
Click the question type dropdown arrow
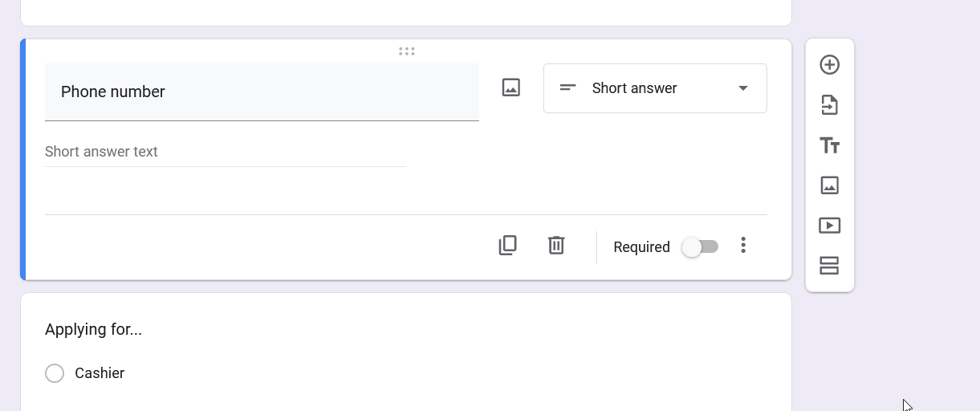tap(743, 88)
